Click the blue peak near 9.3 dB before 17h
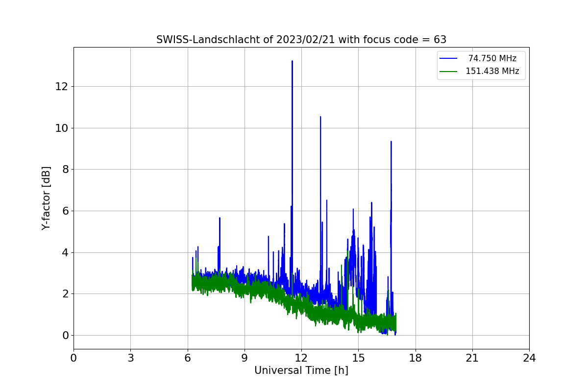 click(x=391, y=142)
